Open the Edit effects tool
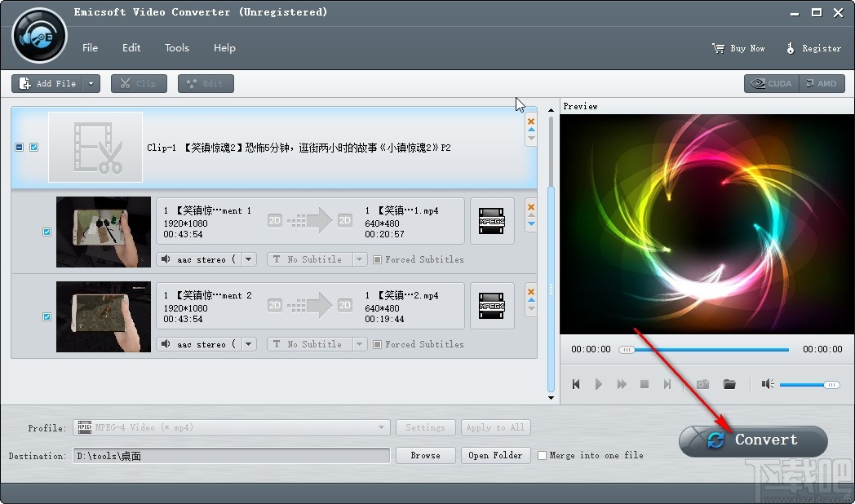Image resolution: width=855 pixels, height=504 pixels. tap(206, 83)
